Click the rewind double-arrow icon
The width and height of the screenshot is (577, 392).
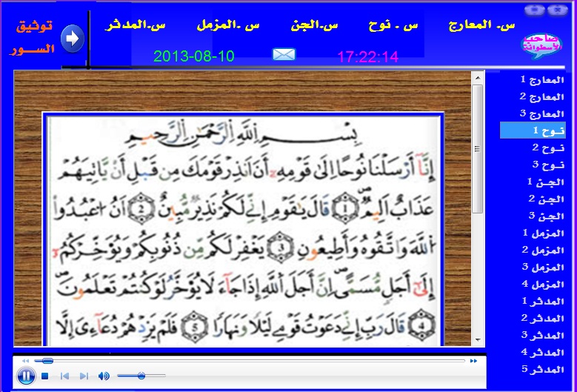coord(25,361)
